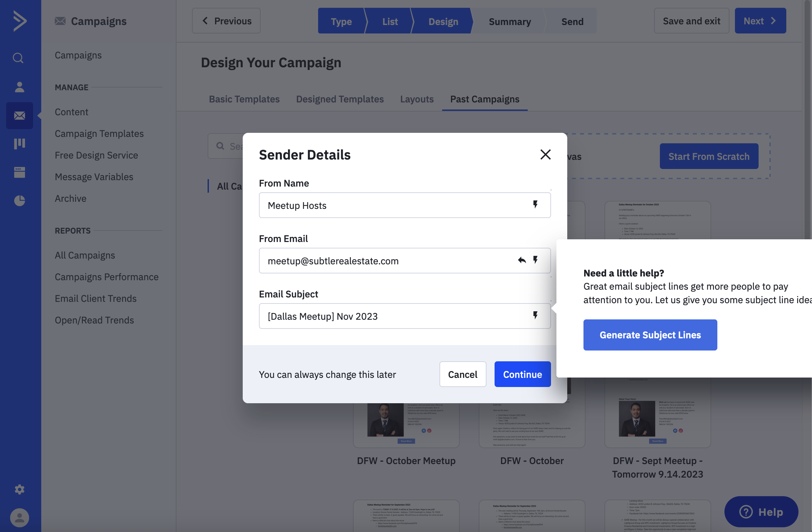812x532 pixels.
Task: Open Deals pipeline icon in sidebar
Action: [x=20, y=144]
